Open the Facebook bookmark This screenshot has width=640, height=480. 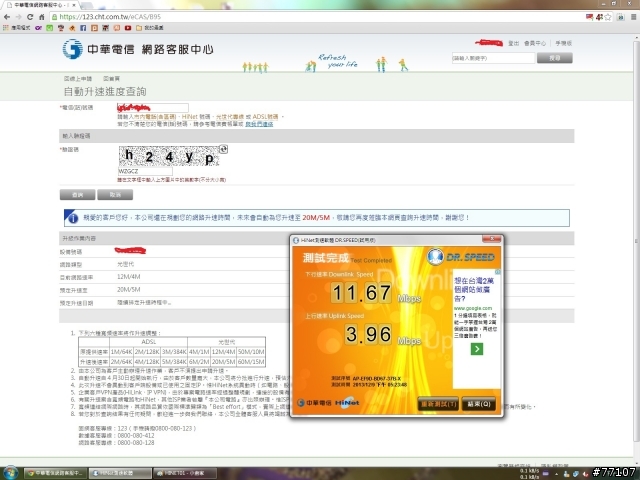83,28
